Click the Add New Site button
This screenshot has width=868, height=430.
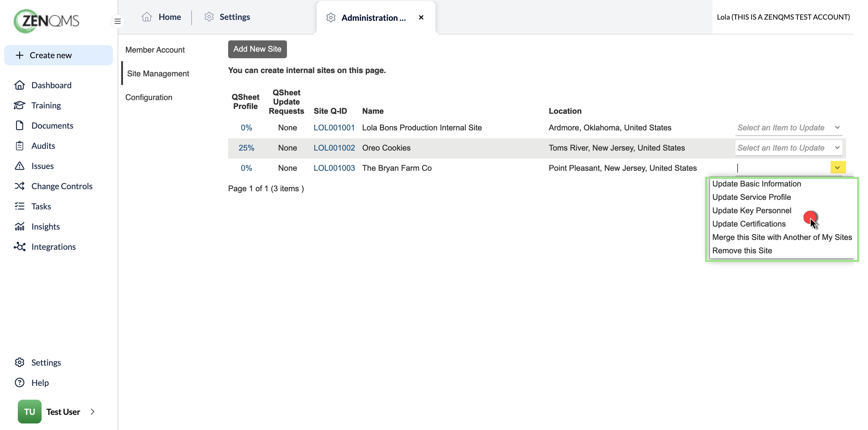[x=257, y=49]
